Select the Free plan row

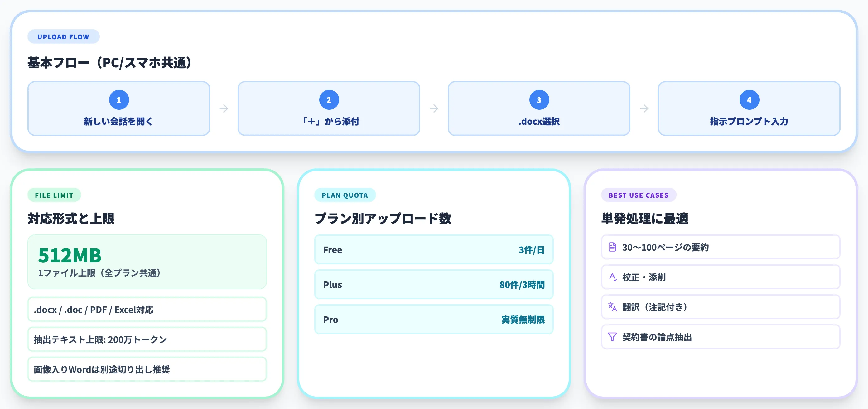click(434, 250)
